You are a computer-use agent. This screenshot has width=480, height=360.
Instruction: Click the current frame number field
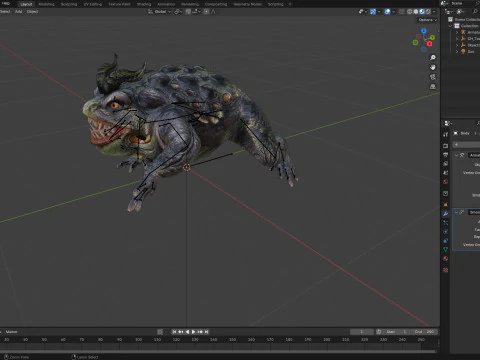tap(362, 332)
